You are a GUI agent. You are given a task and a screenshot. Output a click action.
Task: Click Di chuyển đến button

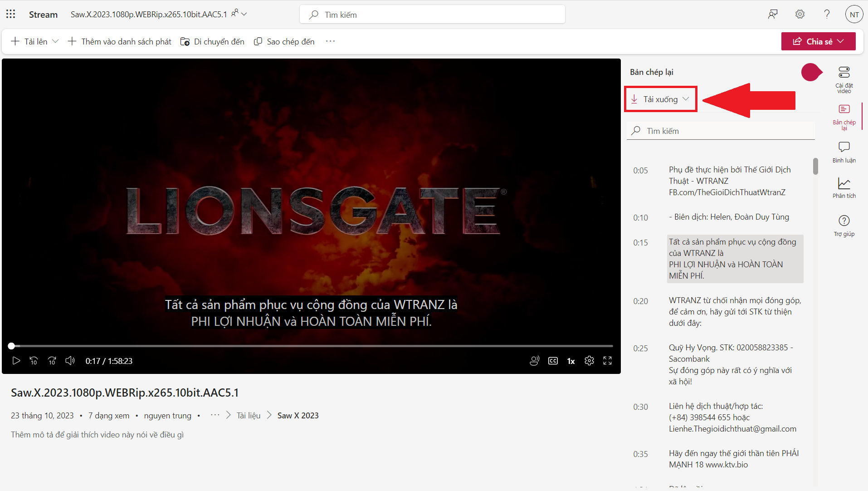[x=212, y=41]
